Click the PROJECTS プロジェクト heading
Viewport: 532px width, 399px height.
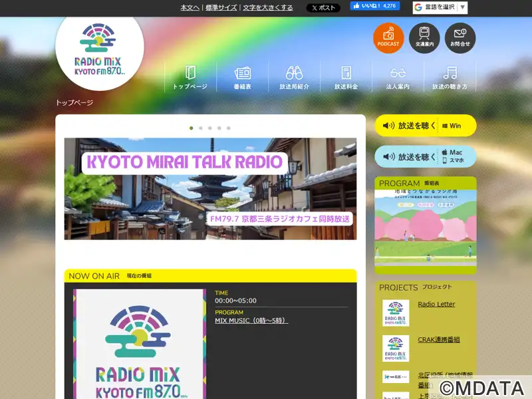[416, 287]
